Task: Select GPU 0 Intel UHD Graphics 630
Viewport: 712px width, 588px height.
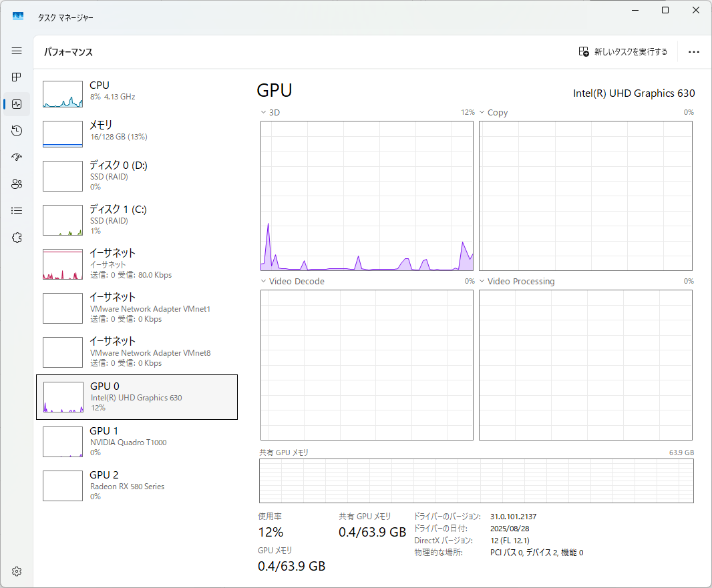Action: (137, 397)
